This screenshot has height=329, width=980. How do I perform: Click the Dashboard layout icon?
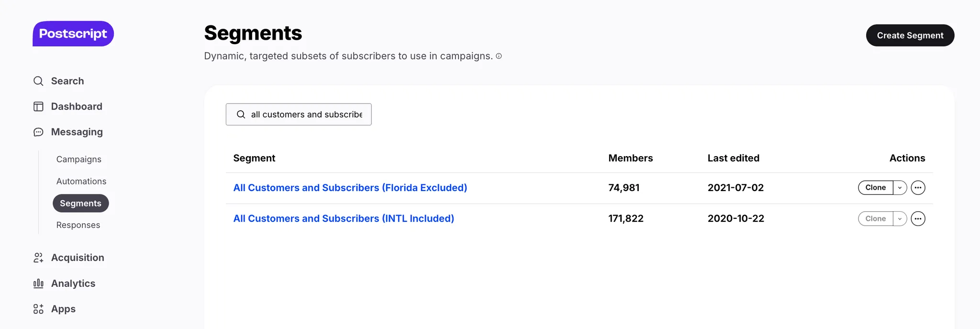(x=38, y=106)
